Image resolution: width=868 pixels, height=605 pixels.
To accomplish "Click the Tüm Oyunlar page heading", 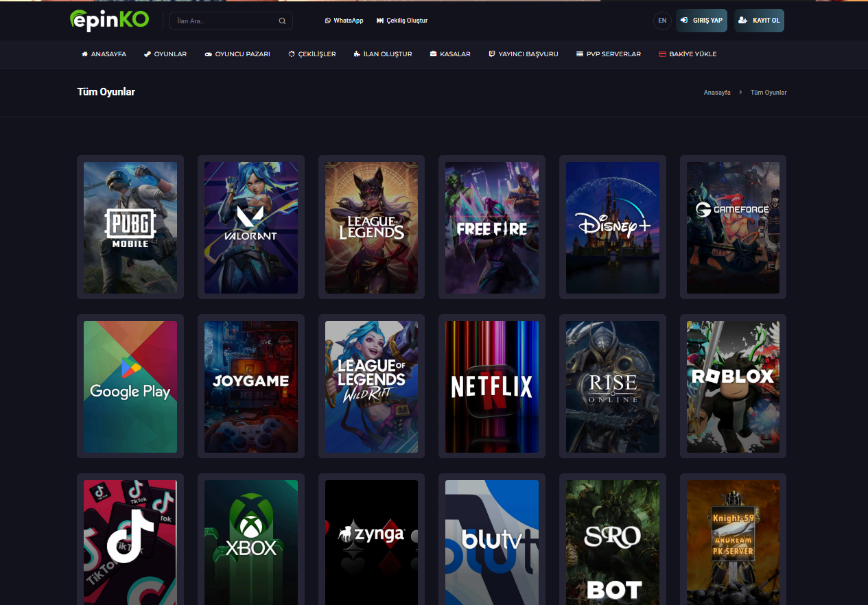I will click(x=106, y=92).
